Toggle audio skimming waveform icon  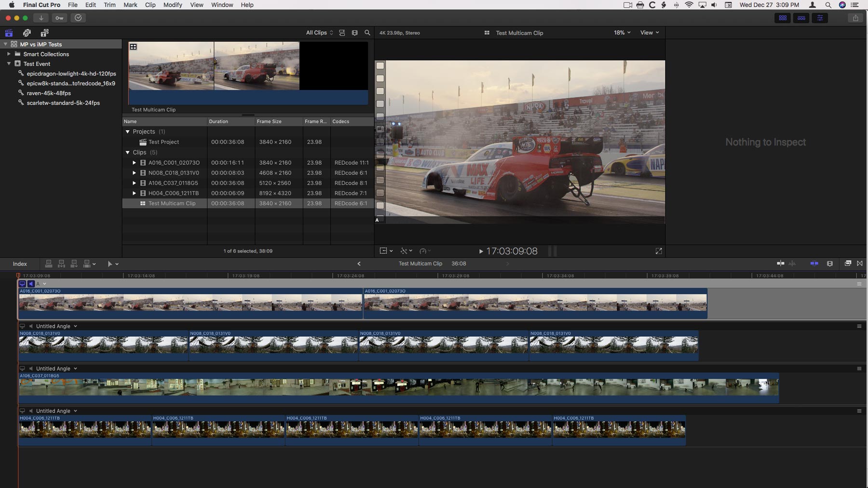click(792, 264)
